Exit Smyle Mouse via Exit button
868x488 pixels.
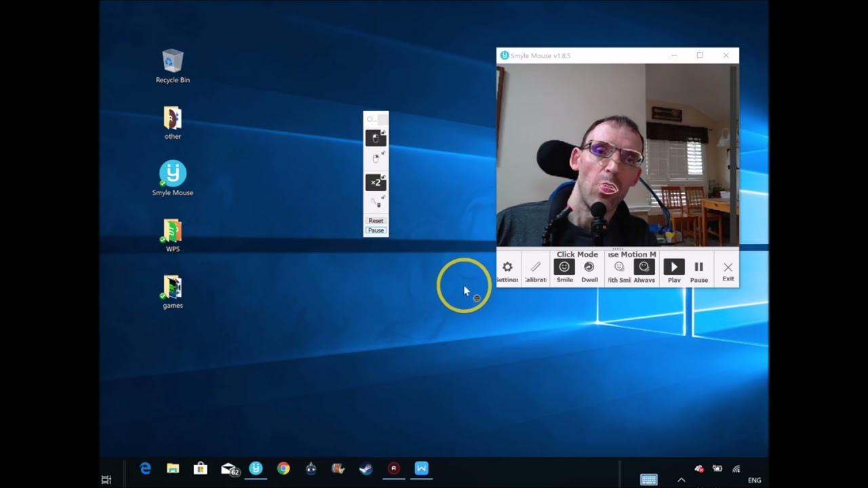(728, 269)
